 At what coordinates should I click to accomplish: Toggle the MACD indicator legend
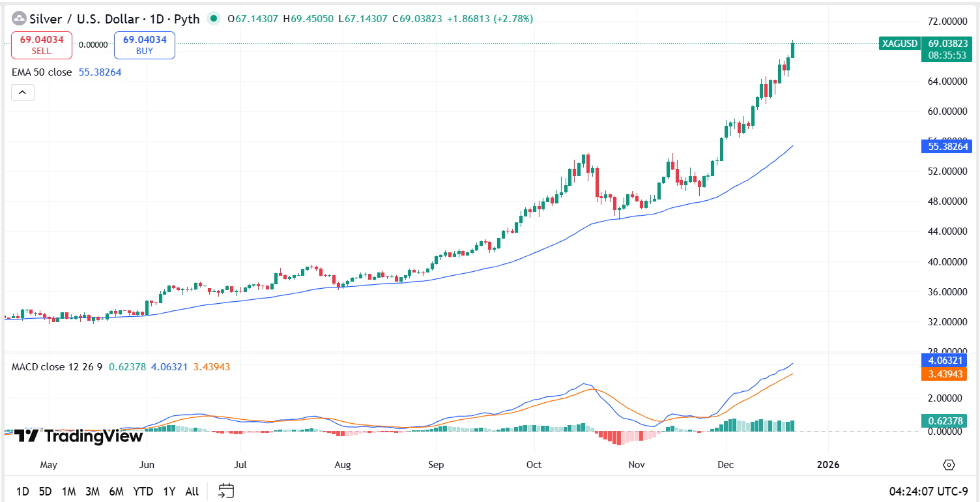tap(57, 368)
